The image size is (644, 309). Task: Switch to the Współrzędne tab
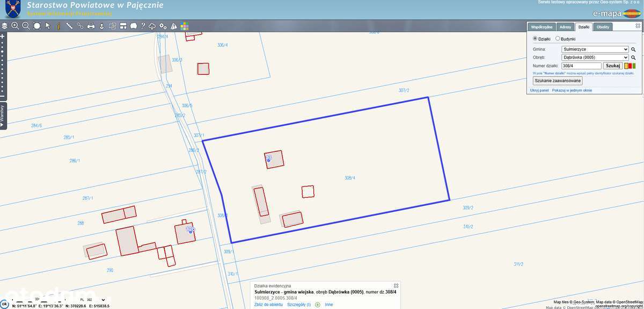tap(541, 27)
